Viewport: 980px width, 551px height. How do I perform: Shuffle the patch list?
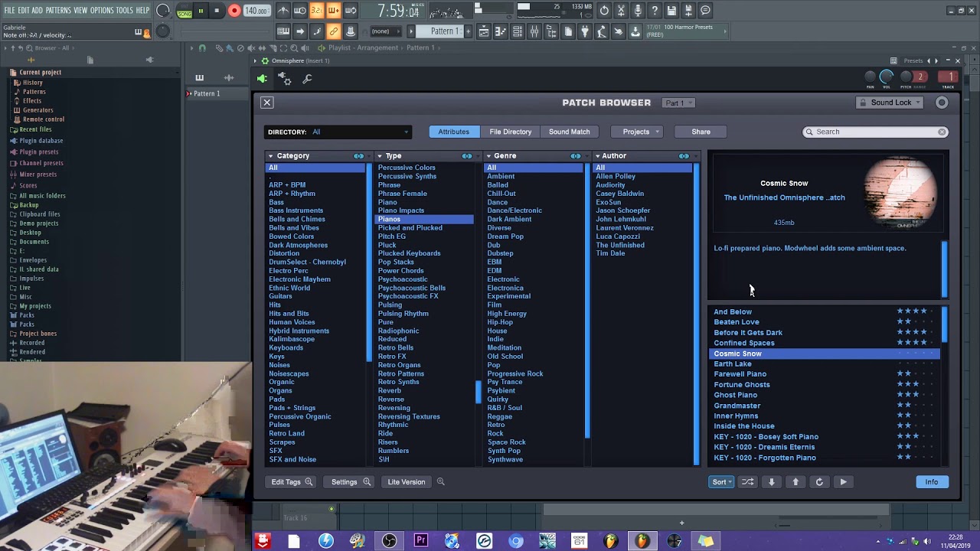pos(747,482)
